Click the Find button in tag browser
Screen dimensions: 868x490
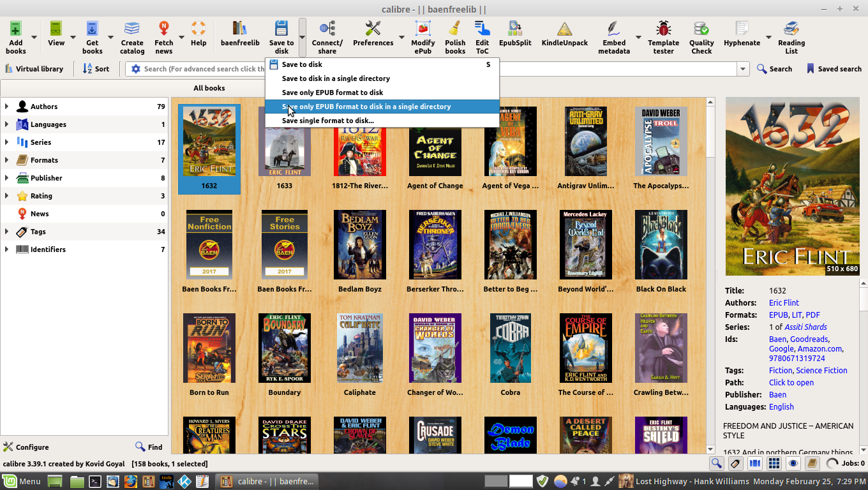tap(149, 447)
